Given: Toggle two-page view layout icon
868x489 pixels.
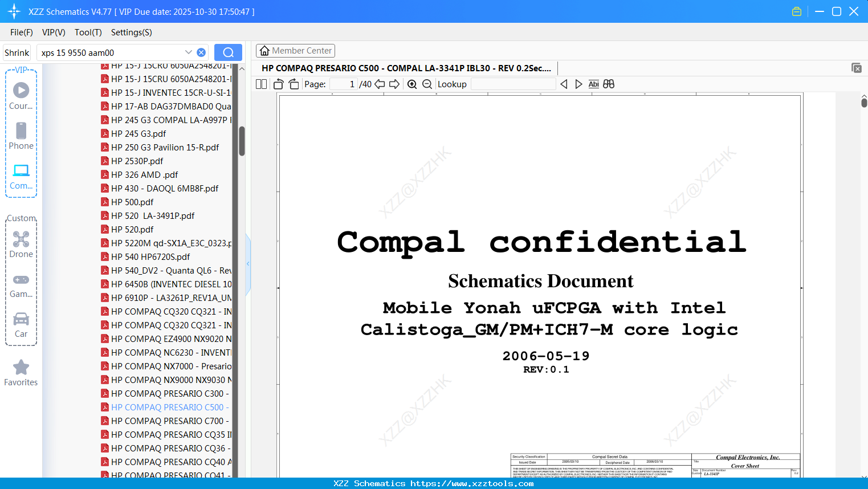Looking at the screenshot, I should point(261,84).
